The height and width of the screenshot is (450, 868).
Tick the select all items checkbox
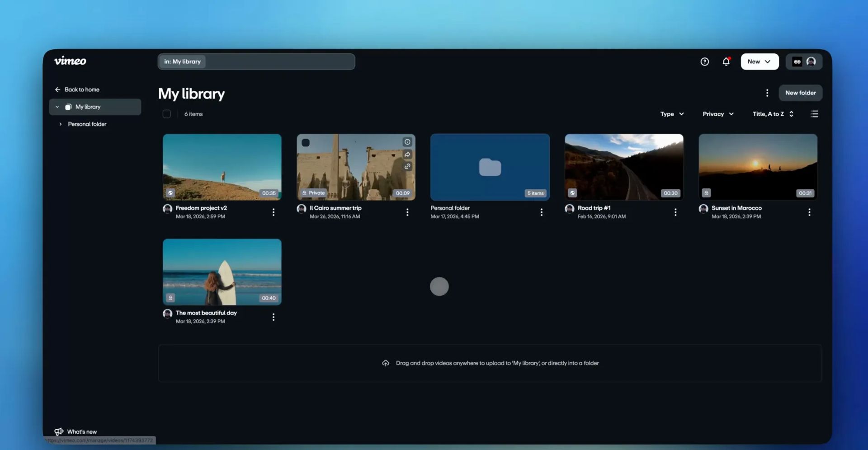(x=167, y=114)
